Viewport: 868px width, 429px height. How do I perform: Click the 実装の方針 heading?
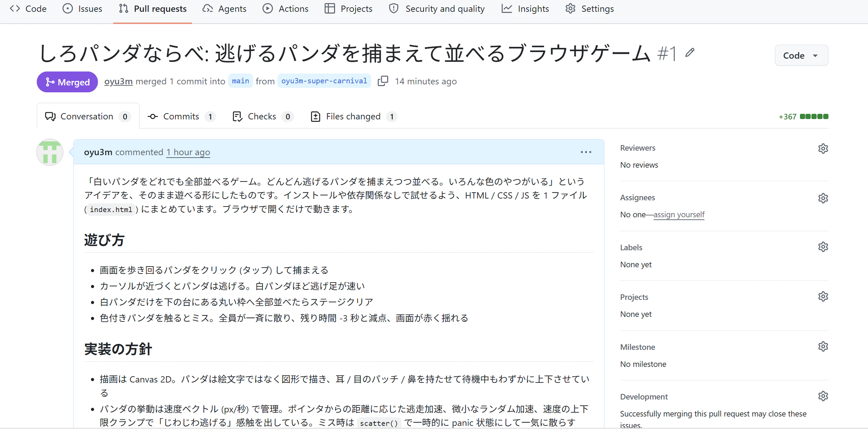pos(118,349)
